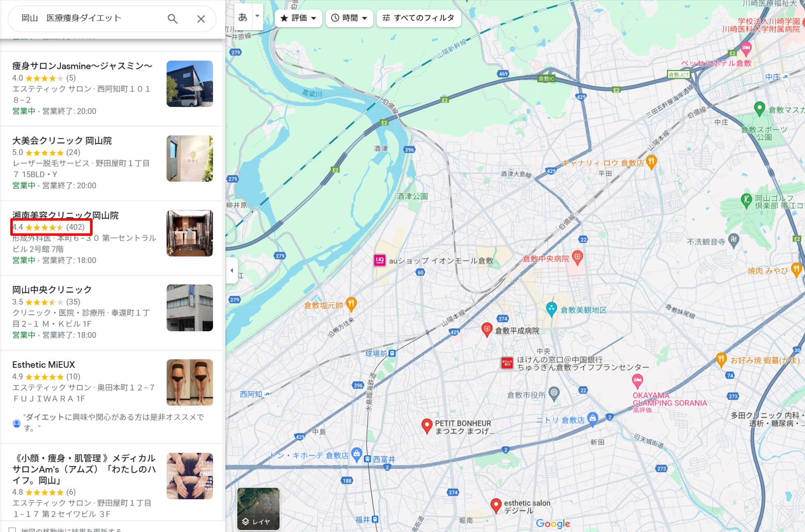The image size is (805, 532).
Task: Click the 倉敷平成病院 red map pin
Action: click(x=487, y=330)
